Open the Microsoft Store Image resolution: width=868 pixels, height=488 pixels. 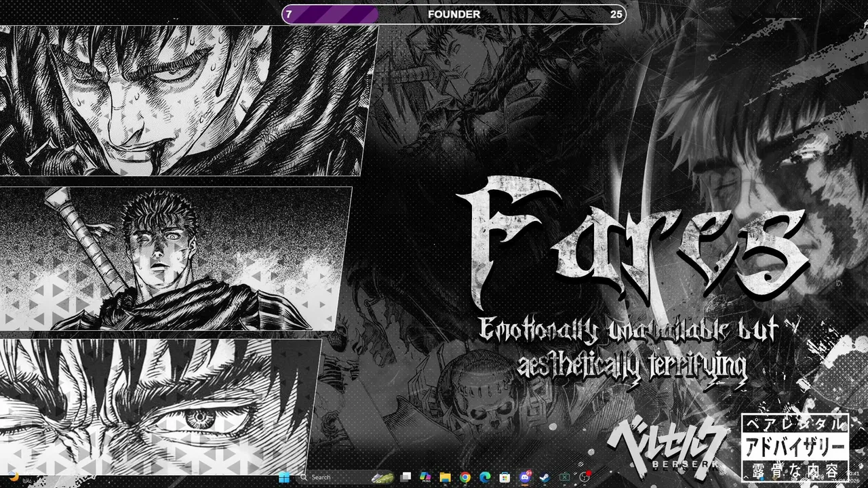[505, 477]
